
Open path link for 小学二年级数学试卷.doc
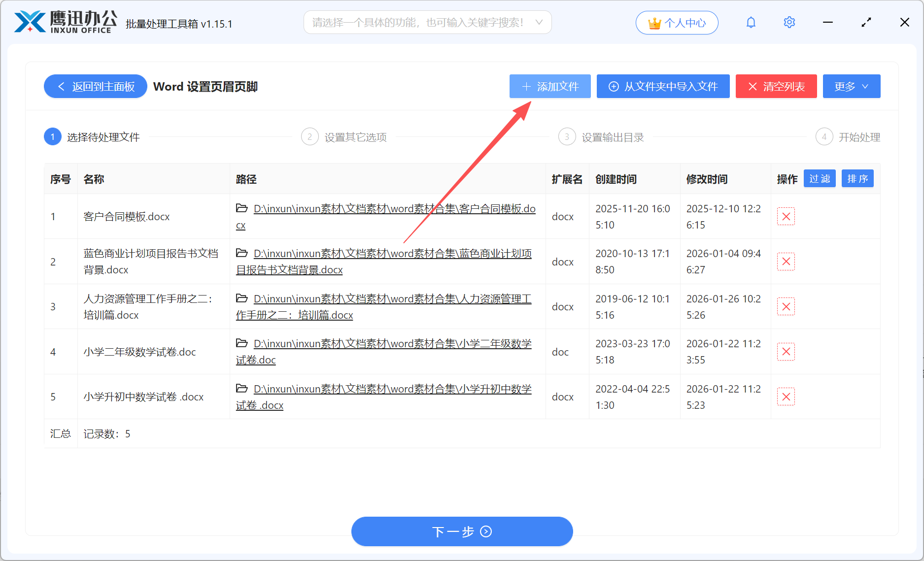[384, 352]
